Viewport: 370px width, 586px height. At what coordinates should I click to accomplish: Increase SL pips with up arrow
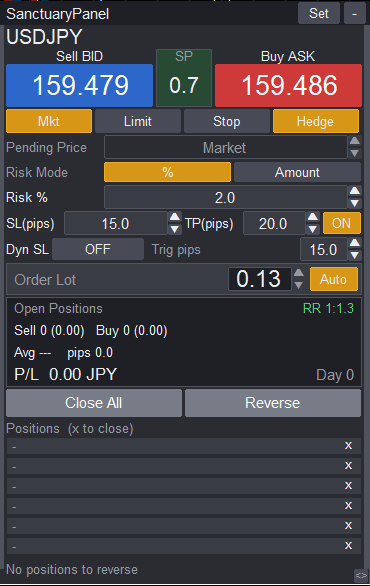click(x=175, y=217)
